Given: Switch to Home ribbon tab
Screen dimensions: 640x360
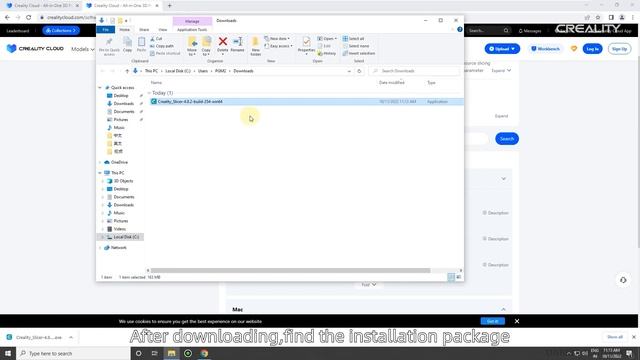Looking at the screenshot, I should tap(124, 30).
